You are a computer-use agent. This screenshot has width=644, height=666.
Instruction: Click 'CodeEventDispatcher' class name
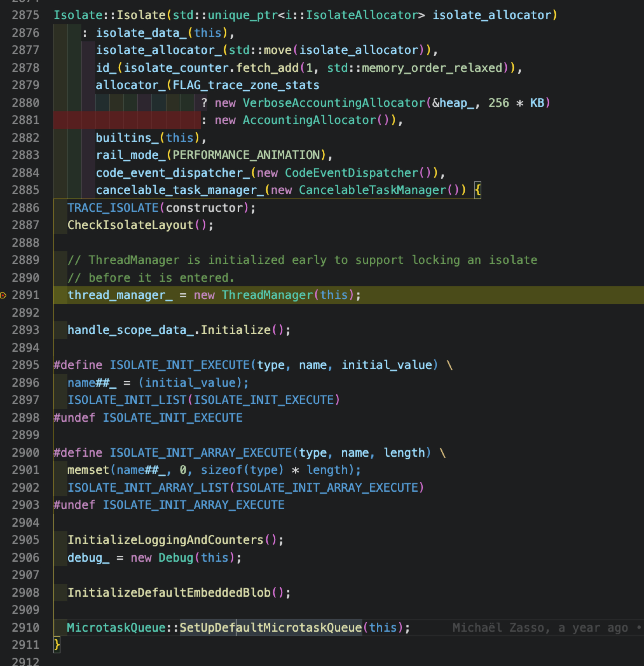[x=352, y=173]
